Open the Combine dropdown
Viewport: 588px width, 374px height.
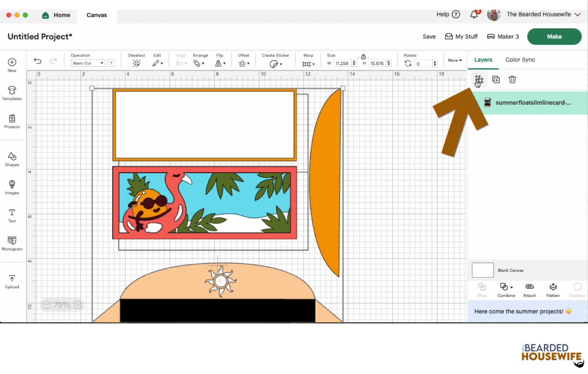click(x=506, y=290)
